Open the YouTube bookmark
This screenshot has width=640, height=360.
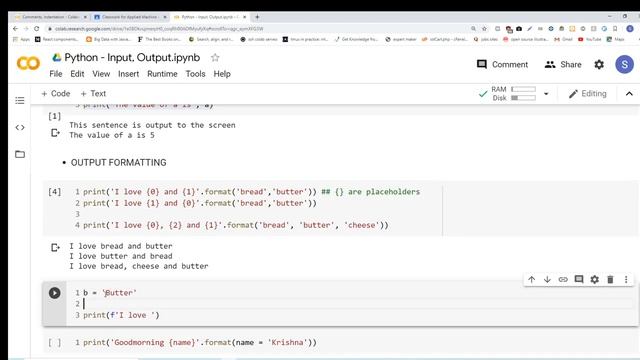pyautogui.click(x=589, y=39)
